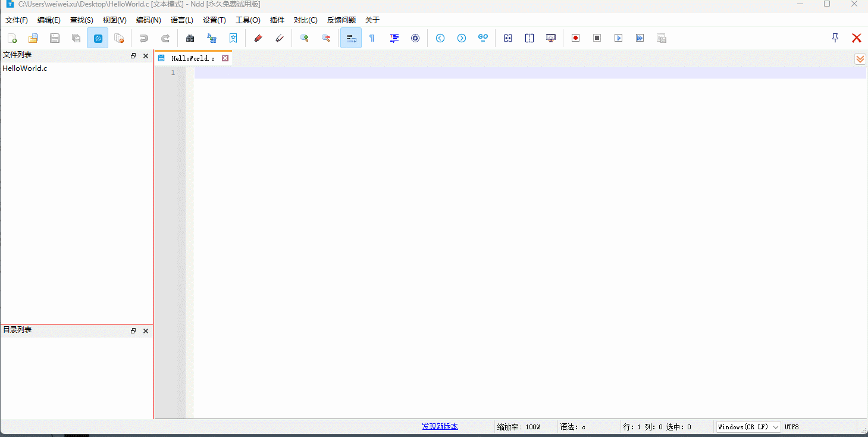Click the binoculars Find icon
The image size is (868, 437).
(190, 38)
